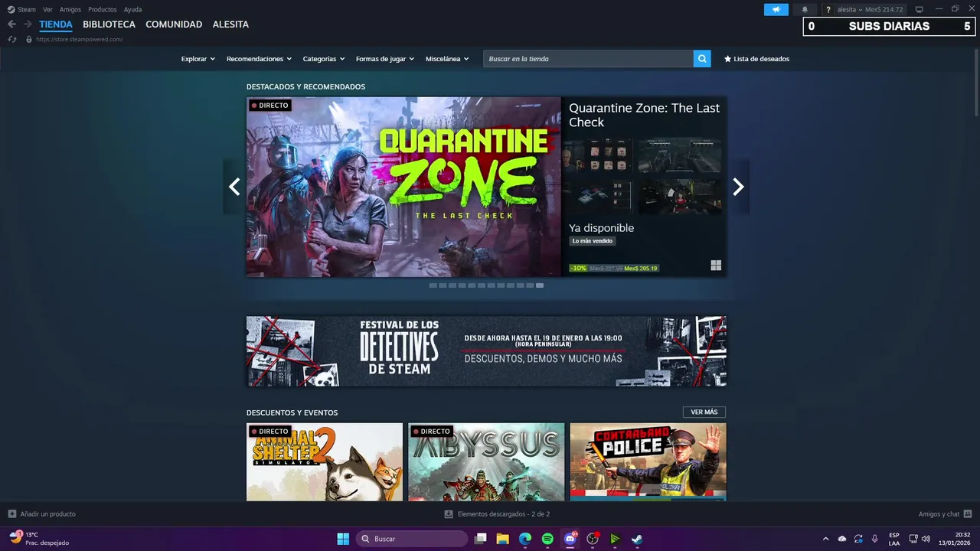Open the downloads icon in bottom bar

tap(449, 514)
